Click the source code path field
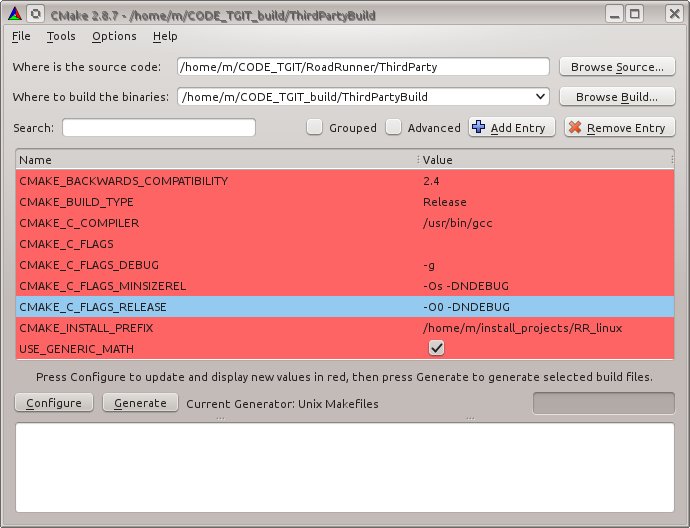690x528 pixels. click(x=363, y=67)
